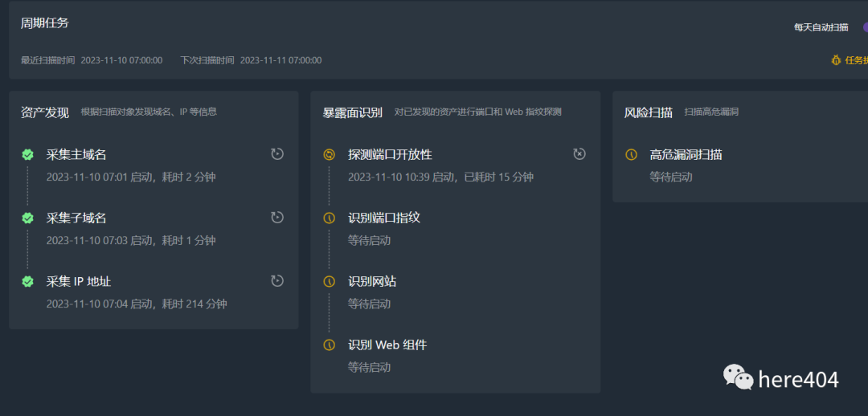Click the bug icon beside 任务 link

[x=836, y=60]
